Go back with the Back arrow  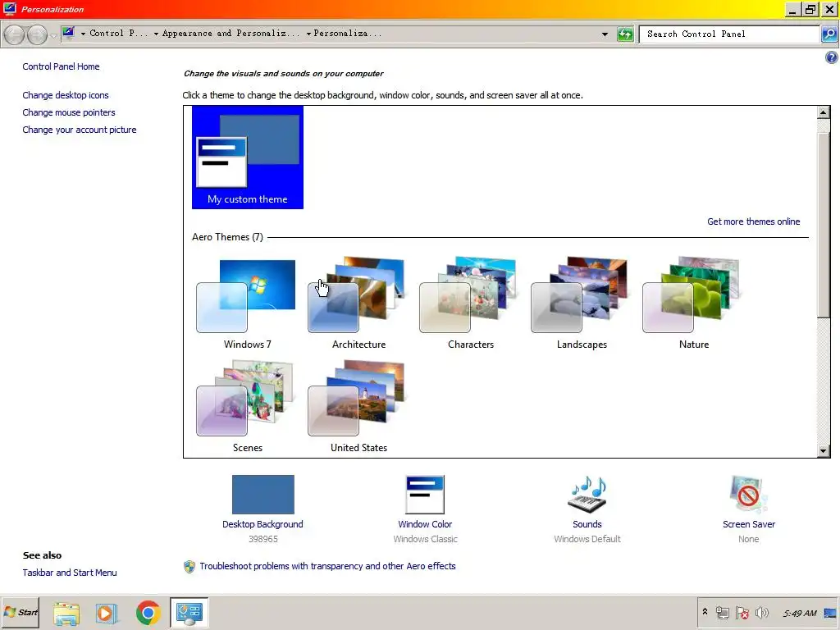15,34
